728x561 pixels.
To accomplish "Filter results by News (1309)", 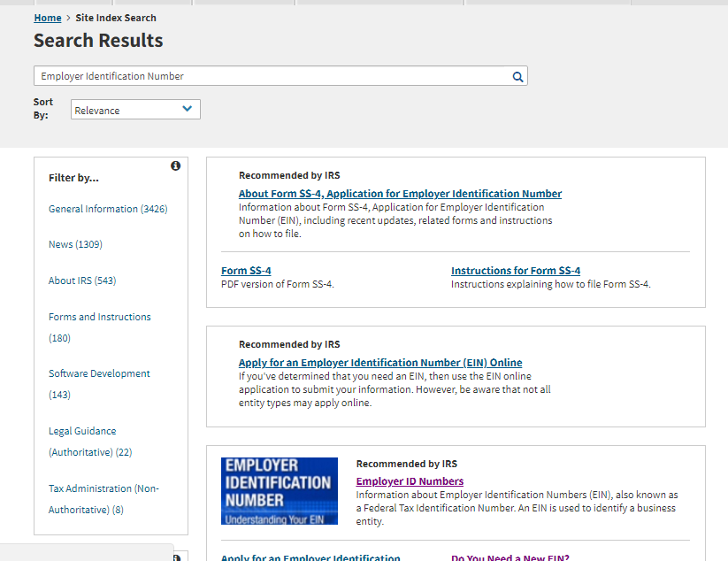I will pyautogui.click(x=75, y=244).
